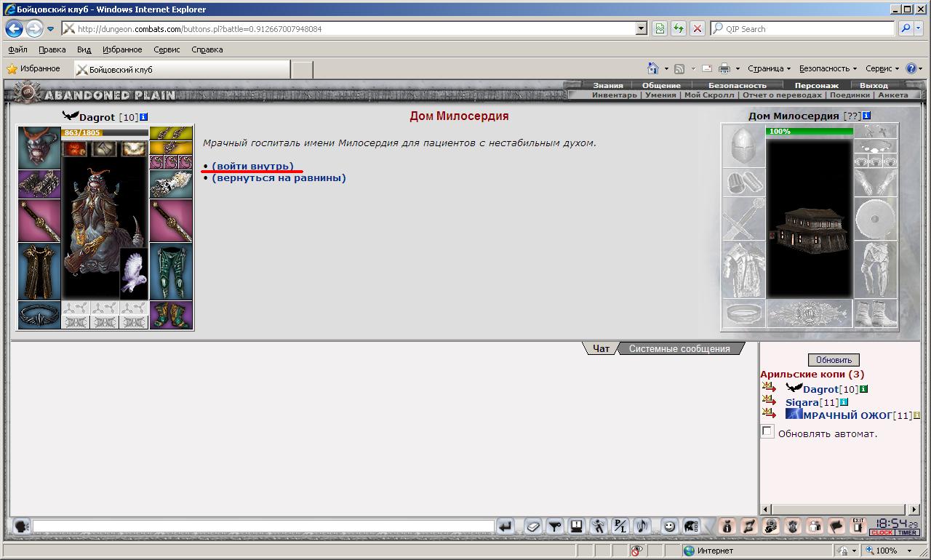Open the smiley emoticons panel
931x560 pixels.
(x=669, y=526)
